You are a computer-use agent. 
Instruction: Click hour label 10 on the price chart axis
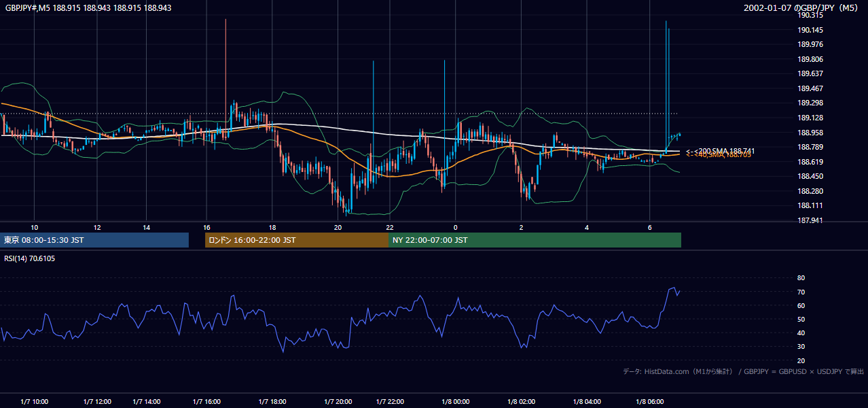coord(35,227)
